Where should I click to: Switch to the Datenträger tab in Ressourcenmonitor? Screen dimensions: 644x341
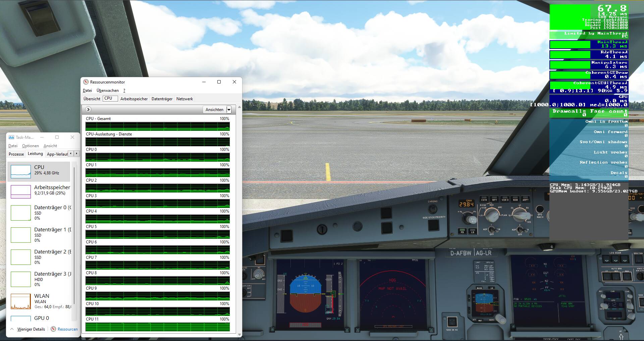pos(162,99)
